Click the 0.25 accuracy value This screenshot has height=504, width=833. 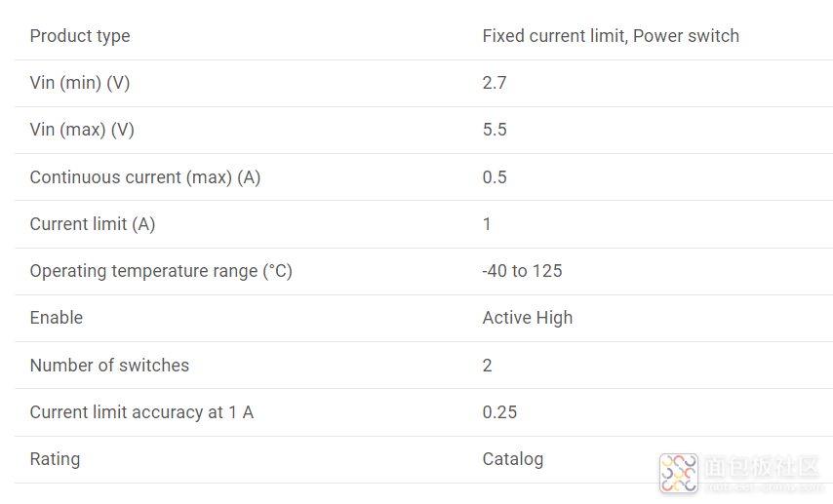[499, 412]
